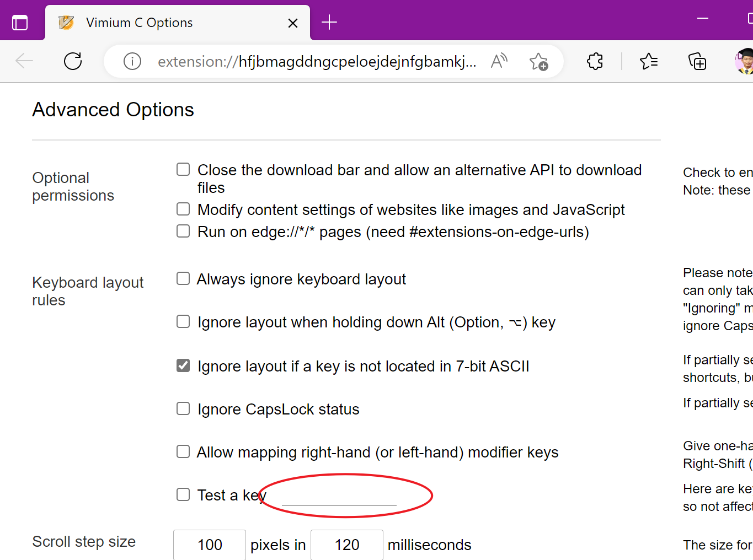Open Collections in the browser toolbar

coord(697,61)
